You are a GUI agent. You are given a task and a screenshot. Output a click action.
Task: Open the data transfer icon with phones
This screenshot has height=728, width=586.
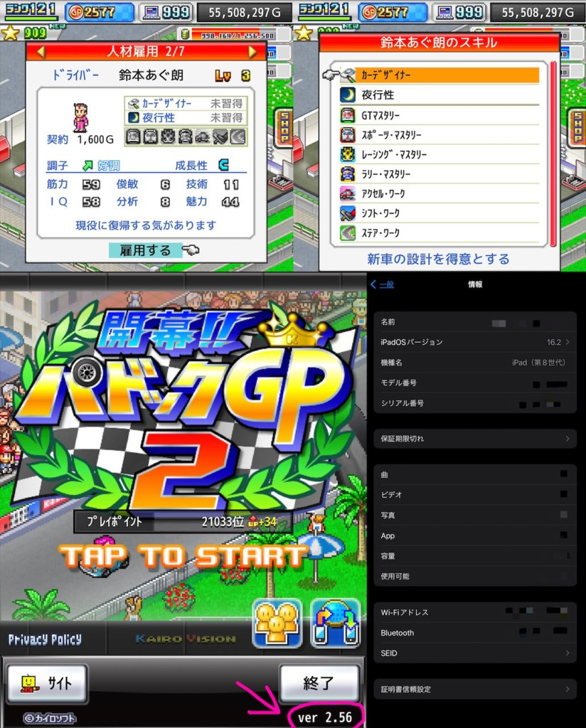(335, 623)
